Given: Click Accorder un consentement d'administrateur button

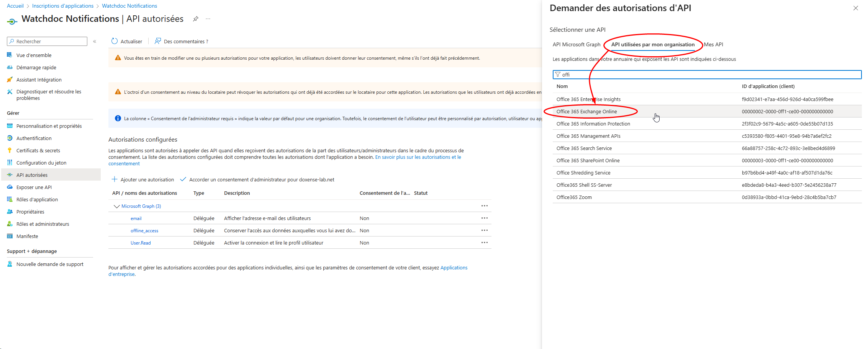Looking at the screenshot, I should click(257, 179).
